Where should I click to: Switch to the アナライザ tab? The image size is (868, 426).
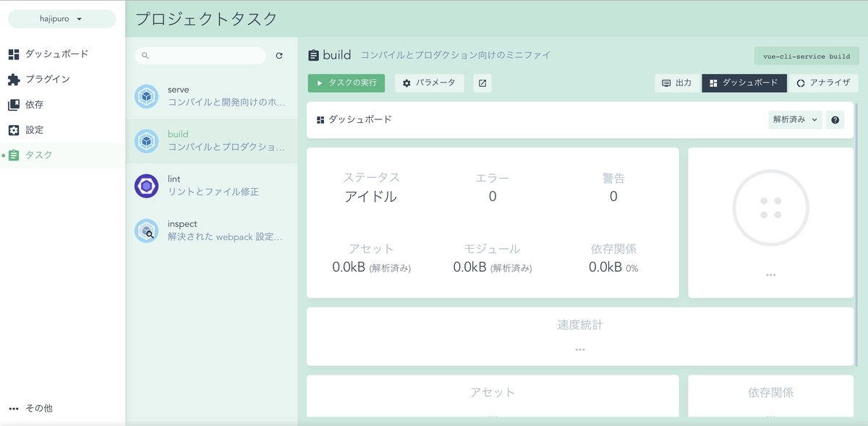(823, 83)
